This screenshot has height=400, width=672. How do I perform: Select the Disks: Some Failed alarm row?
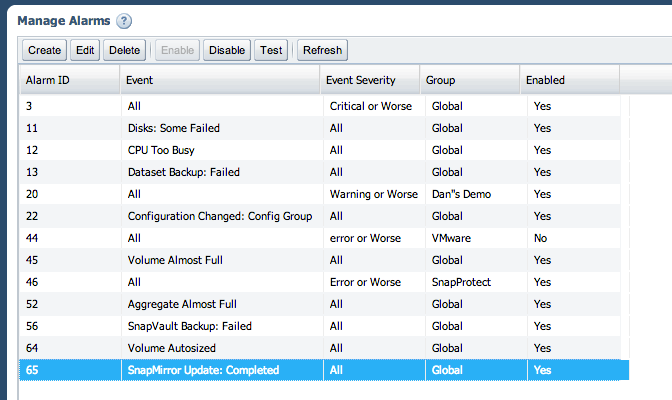(174, 128)
